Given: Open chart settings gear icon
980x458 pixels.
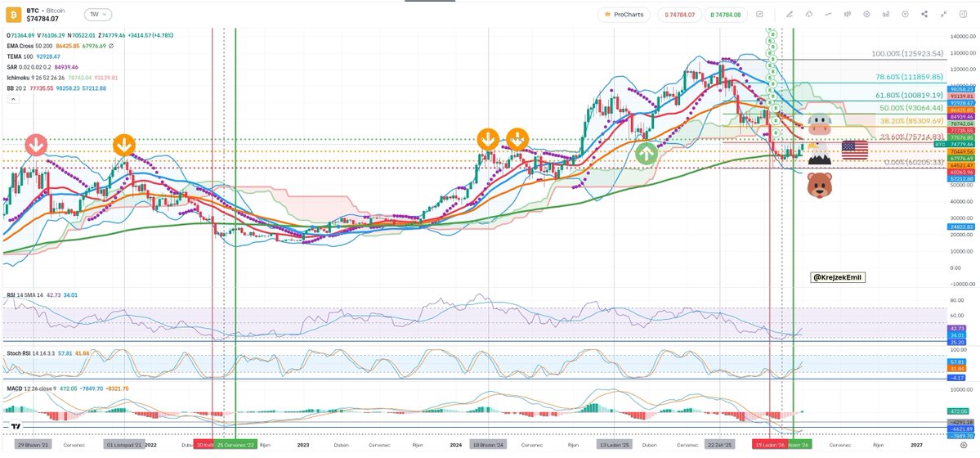Looking at the screenshot, I should point(866,14).
